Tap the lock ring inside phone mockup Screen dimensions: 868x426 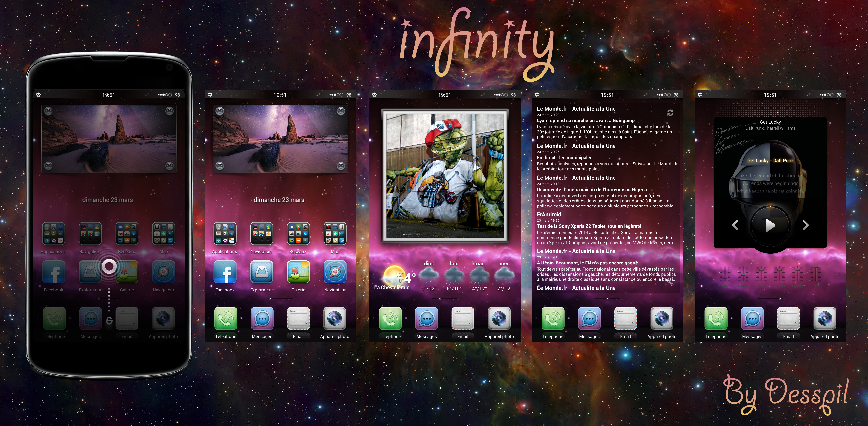click(109, 266)
